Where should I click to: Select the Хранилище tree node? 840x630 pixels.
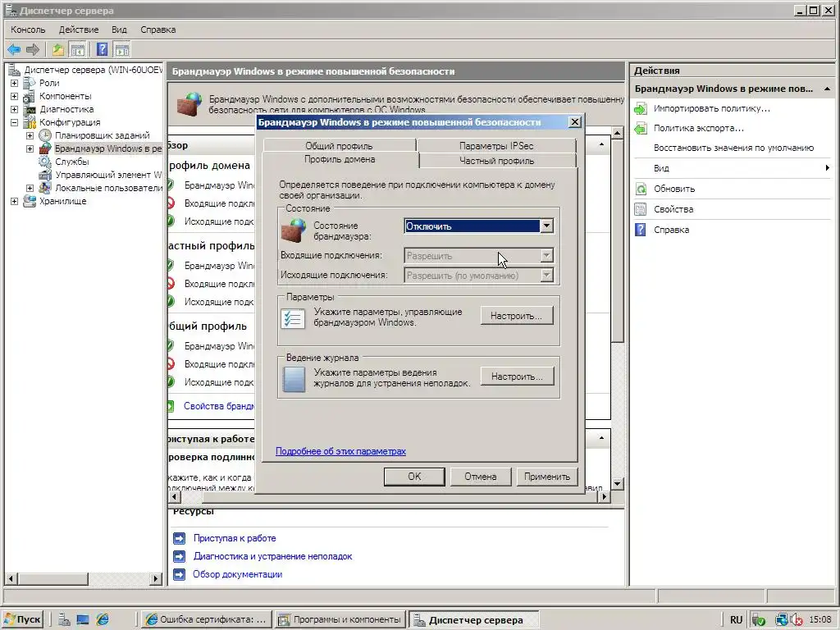(62, 202)
